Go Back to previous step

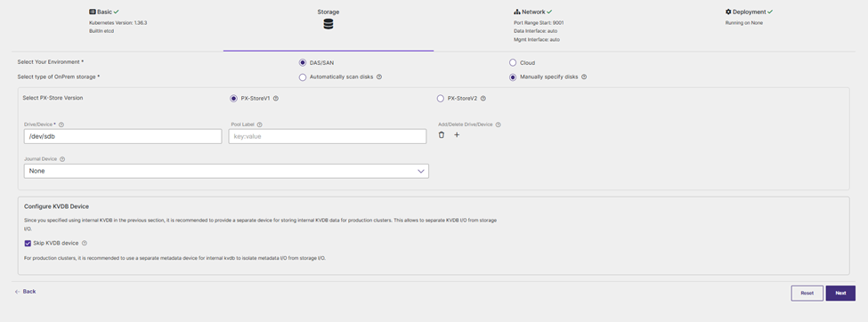click(x=26, y=291)
